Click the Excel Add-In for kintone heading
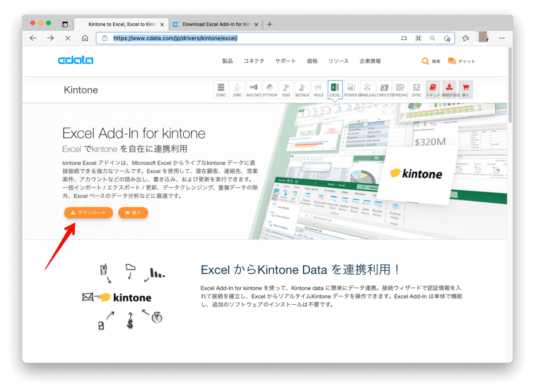The image size is (535, 392). 134,133
